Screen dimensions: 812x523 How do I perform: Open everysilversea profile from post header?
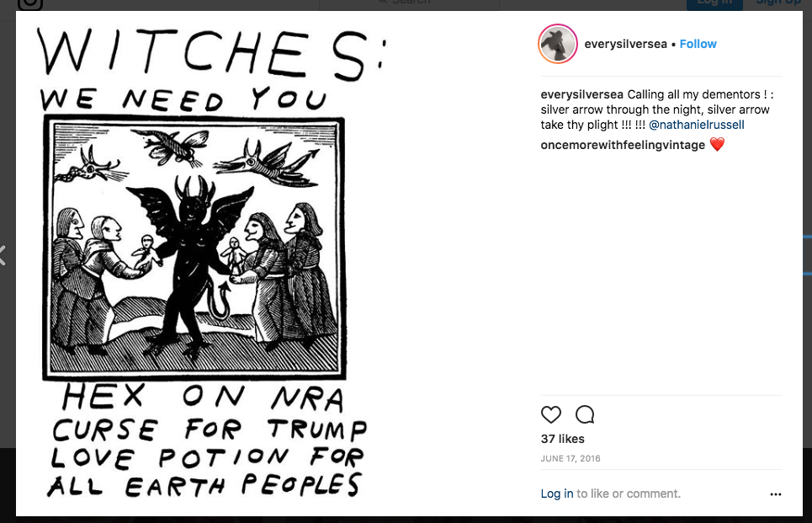click(626, 44)
